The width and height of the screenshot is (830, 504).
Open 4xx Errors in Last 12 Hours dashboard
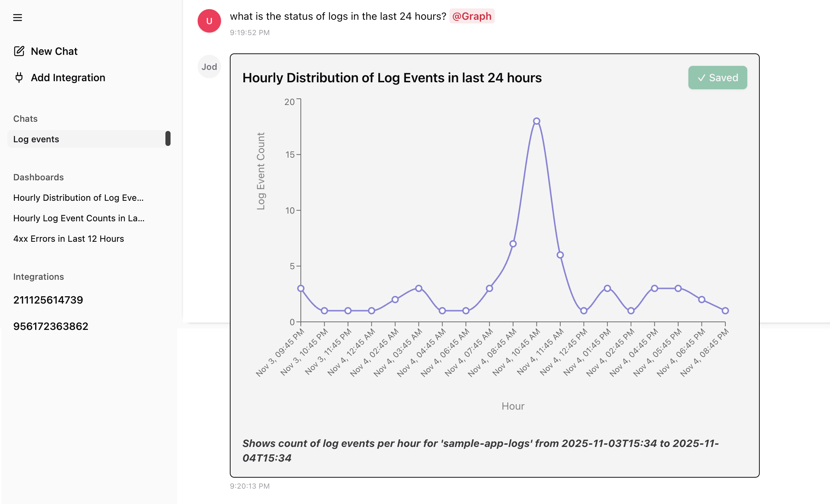pyautogui.click(x=68, y=239)
